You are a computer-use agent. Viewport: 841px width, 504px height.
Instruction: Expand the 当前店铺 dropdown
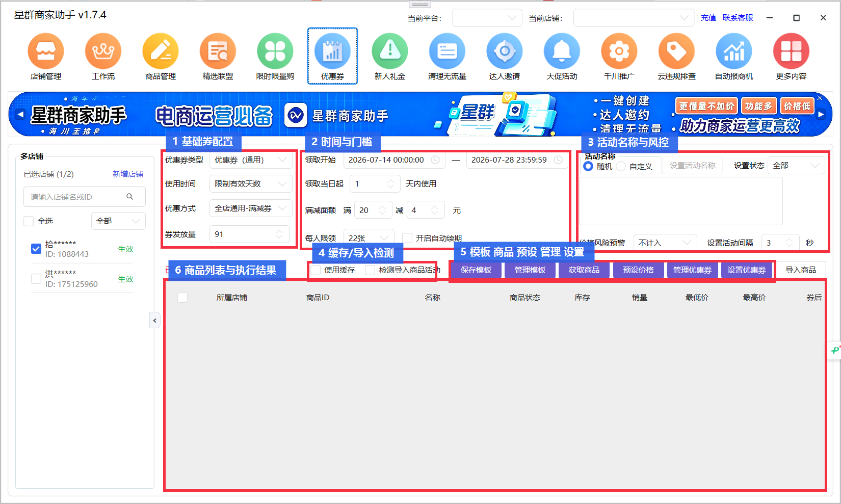(634, 18)
